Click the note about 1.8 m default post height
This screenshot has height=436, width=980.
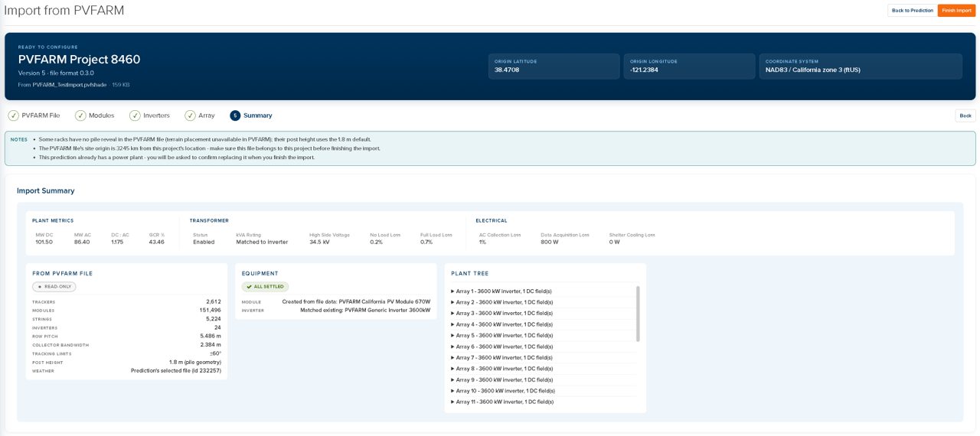coord(205,139)
